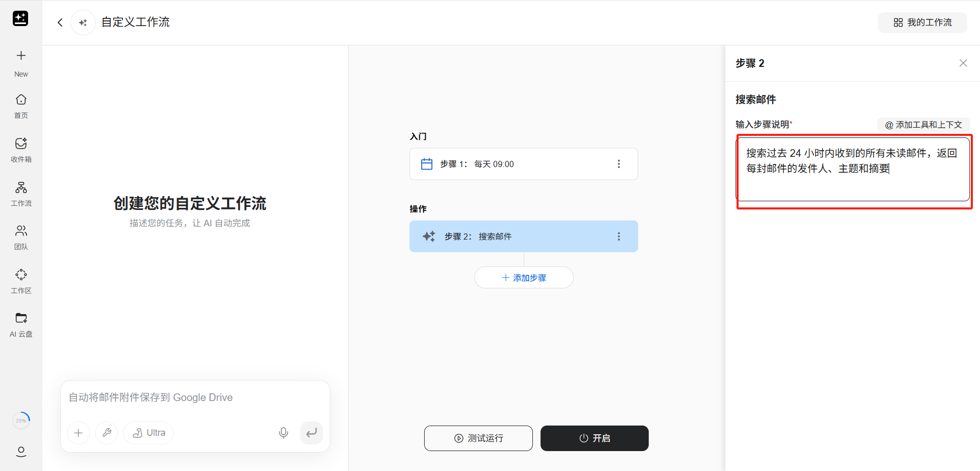Open AI 云盘 cloud drive

click(x=21, y=318)
